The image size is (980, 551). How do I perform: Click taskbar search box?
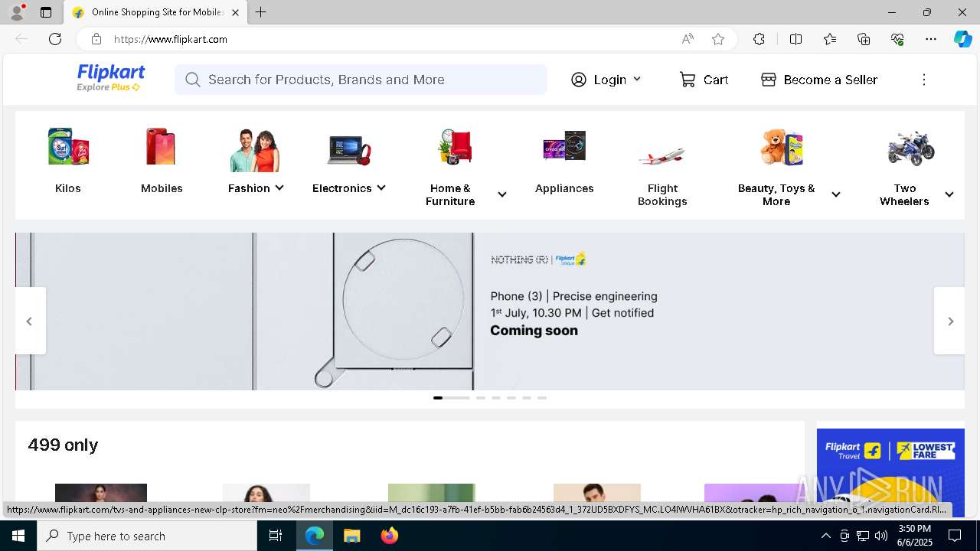[x=147, y=536]
